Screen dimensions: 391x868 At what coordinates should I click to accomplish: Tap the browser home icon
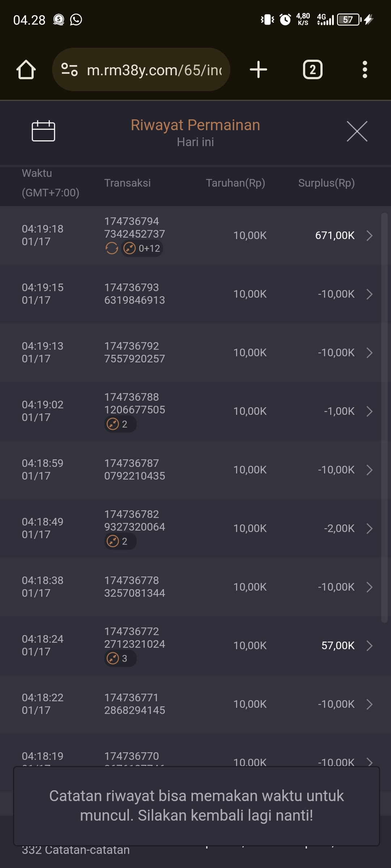tap(26, 69)
